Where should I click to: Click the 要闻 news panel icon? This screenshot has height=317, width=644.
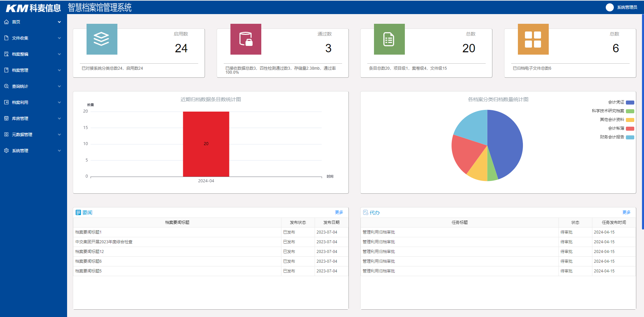[78, 212]
